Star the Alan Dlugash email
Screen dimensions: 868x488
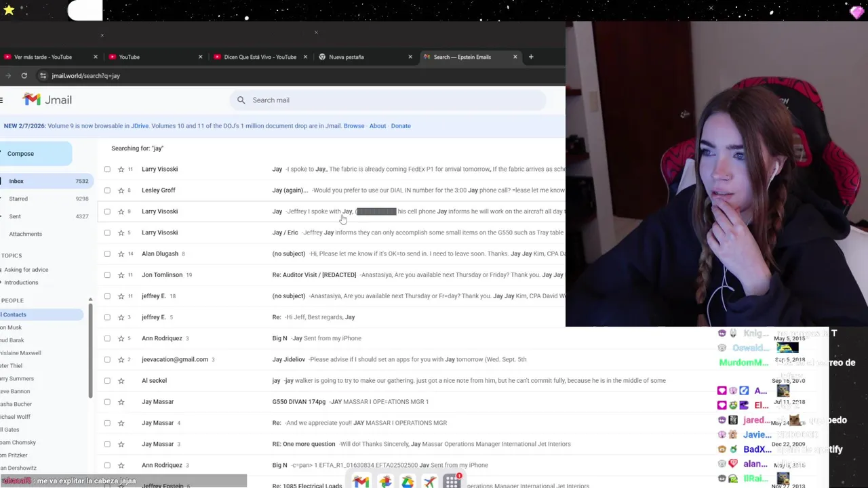pos(121,253)
